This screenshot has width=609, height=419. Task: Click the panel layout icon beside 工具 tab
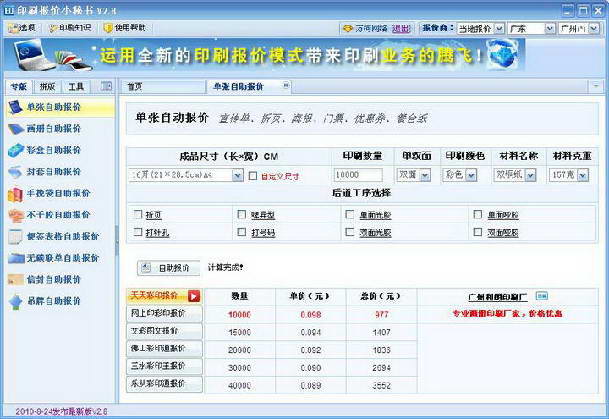click(106, 86)
